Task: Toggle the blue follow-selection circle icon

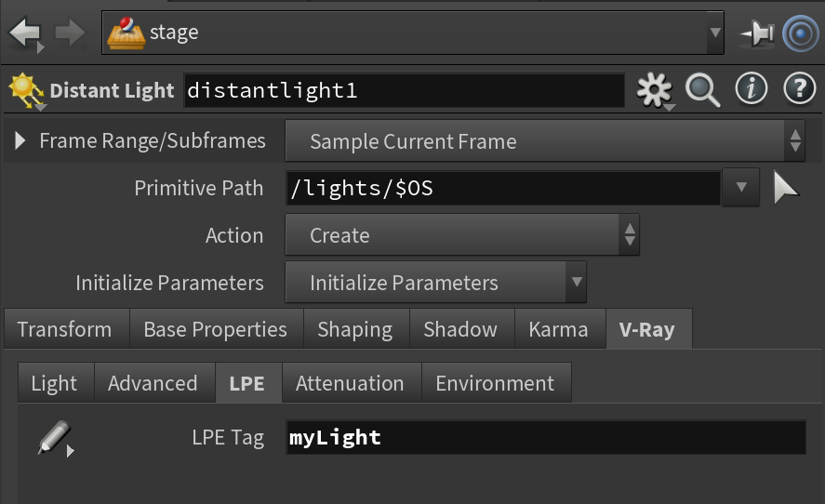Action: pos(800,33)
